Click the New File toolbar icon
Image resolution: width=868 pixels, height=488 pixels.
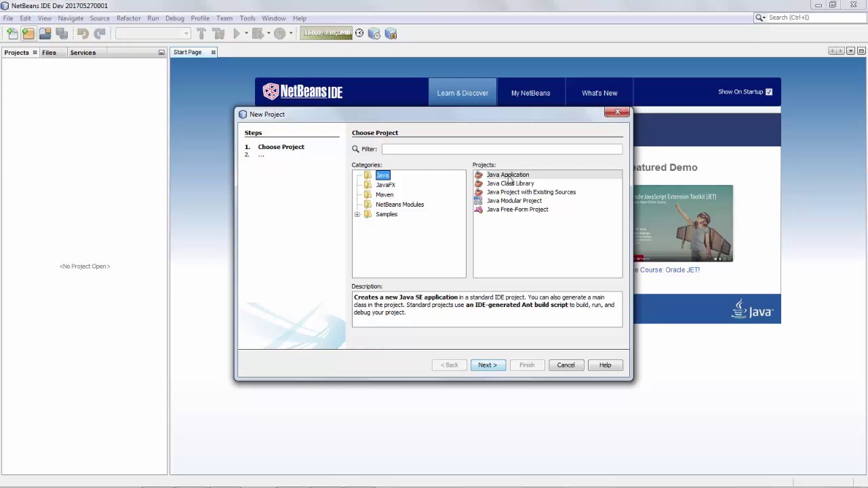(12, 33)
